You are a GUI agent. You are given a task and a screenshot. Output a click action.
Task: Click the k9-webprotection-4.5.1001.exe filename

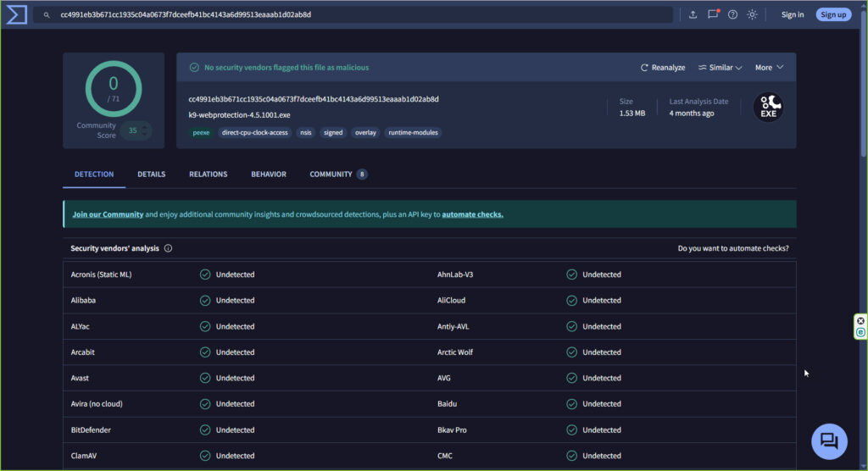(x=239, y=115)
